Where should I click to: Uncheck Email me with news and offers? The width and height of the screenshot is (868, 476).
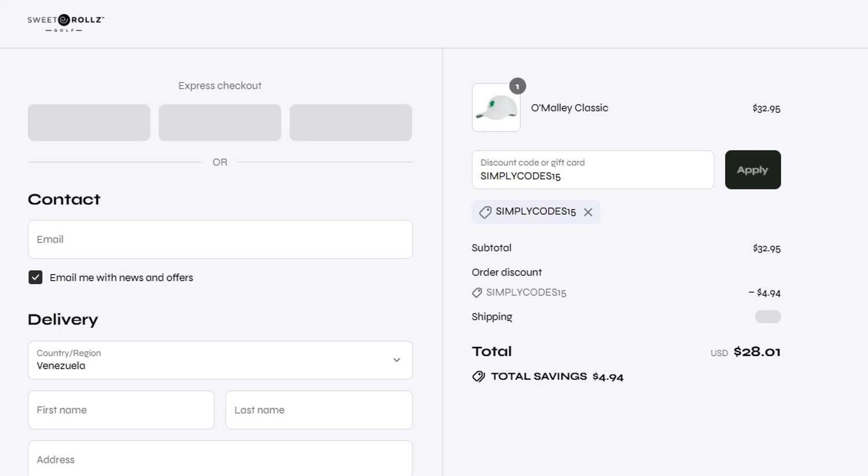35,278
